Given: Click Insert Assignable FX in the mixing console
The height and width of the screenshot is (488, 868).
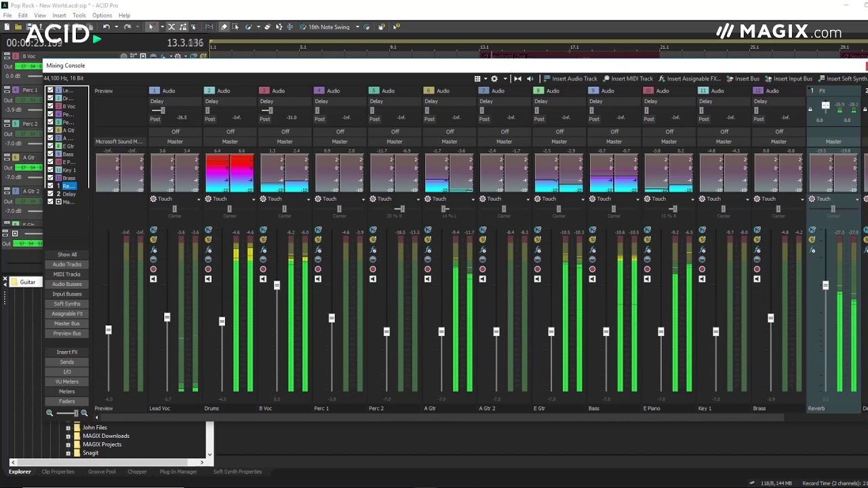Looking at the screenshot, I should (690, 79).
